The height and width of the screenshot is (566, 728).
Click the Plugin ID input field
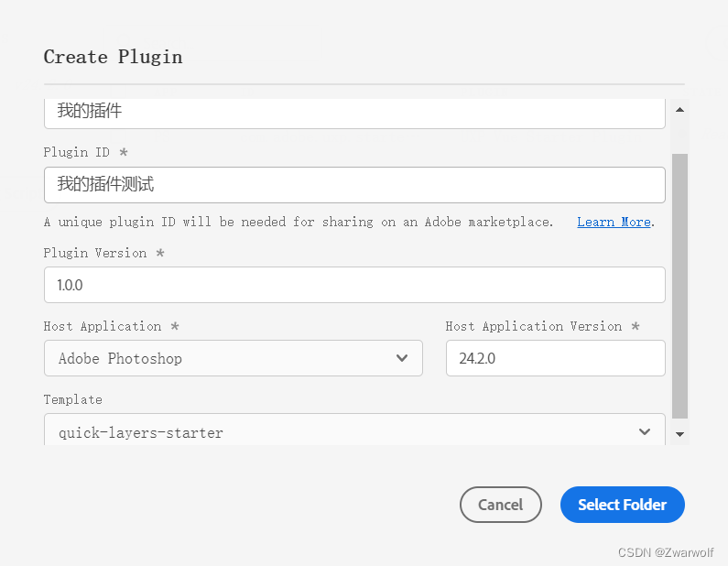(x=354, y=185)
